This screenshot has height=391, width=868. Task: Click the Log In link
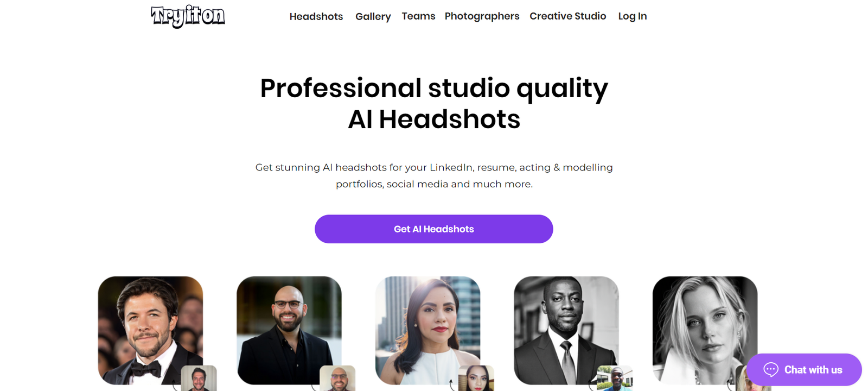click(x=633, y=16)
